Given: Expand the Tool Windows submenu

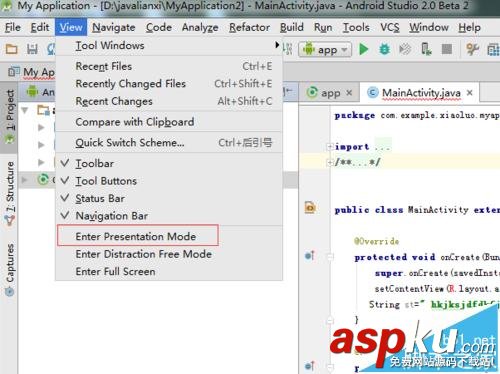Looking at the screenshot, I should [169, 45].
